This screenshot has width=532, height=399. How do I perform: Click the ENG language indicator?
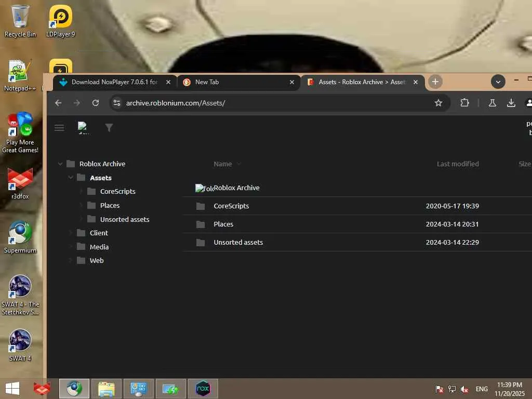tap(482, 389)
